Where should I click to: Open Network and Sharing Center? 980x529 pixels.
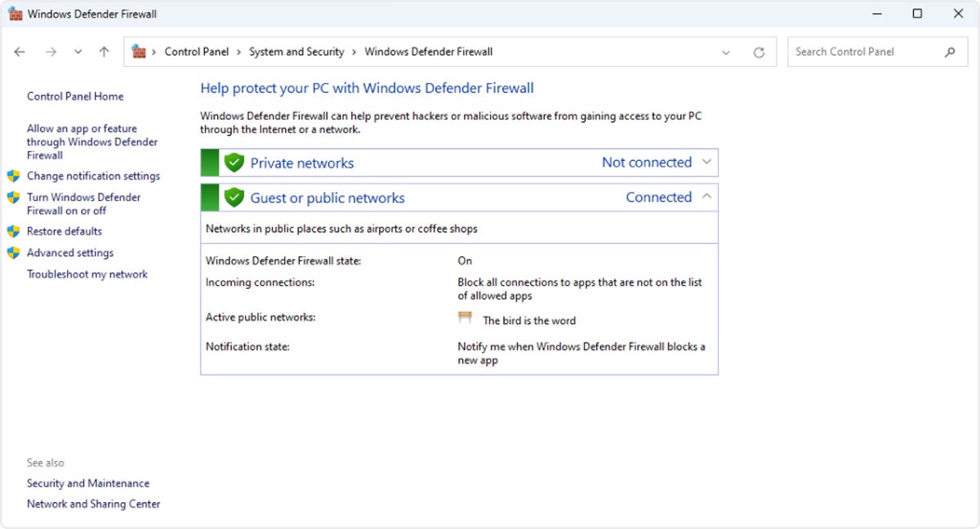[92, 504]
